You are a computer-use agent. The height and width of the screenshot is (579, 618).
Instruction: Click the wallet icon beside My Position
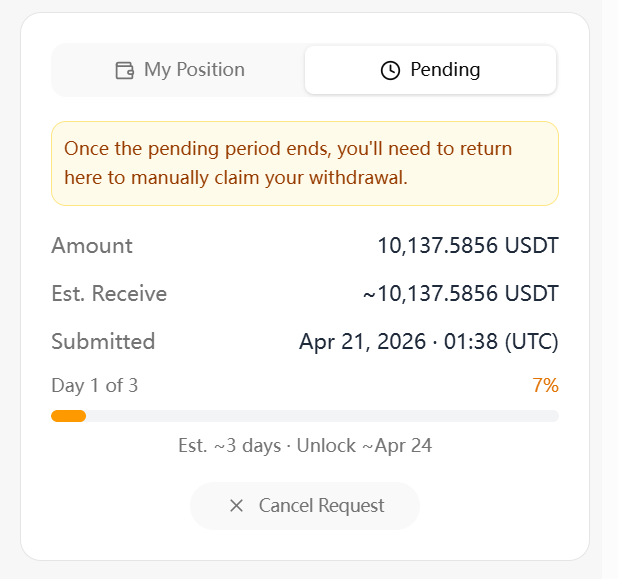click(125, 70)
